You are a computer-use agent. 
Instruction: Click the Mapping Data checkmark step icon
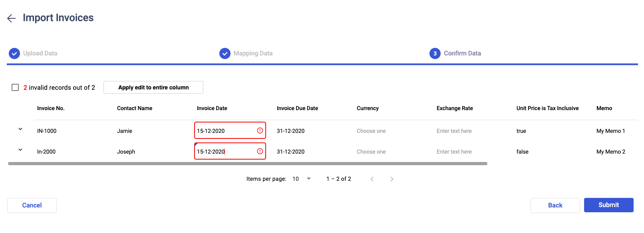(225, 53)
